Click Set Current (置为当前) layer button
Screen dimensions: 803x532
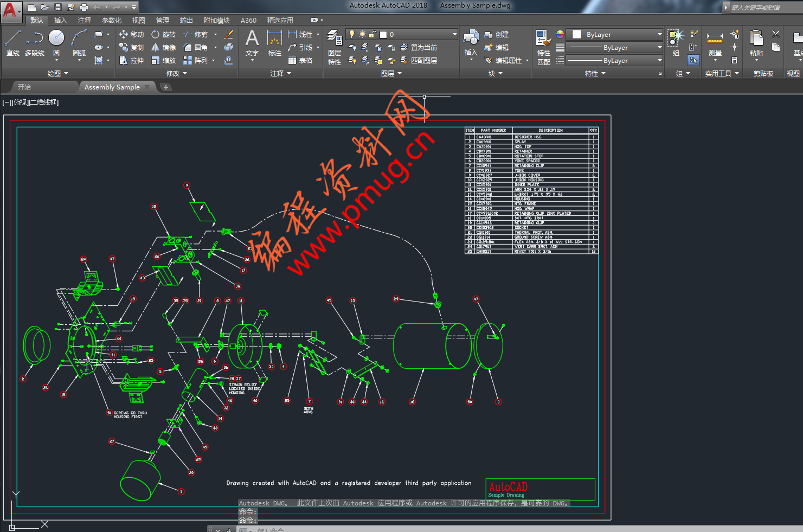(419, 47)
